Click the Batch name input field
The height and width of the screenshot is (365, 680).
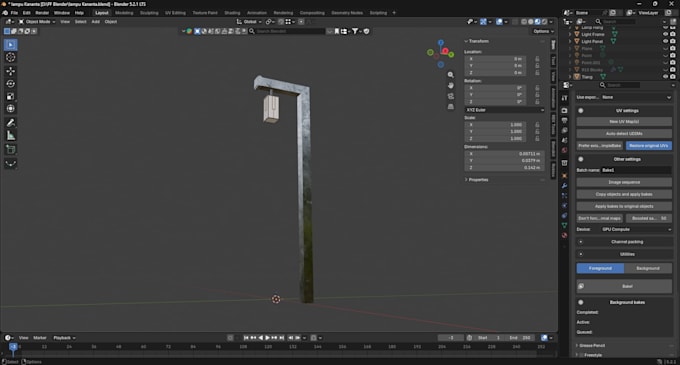(x=636, y=170)
